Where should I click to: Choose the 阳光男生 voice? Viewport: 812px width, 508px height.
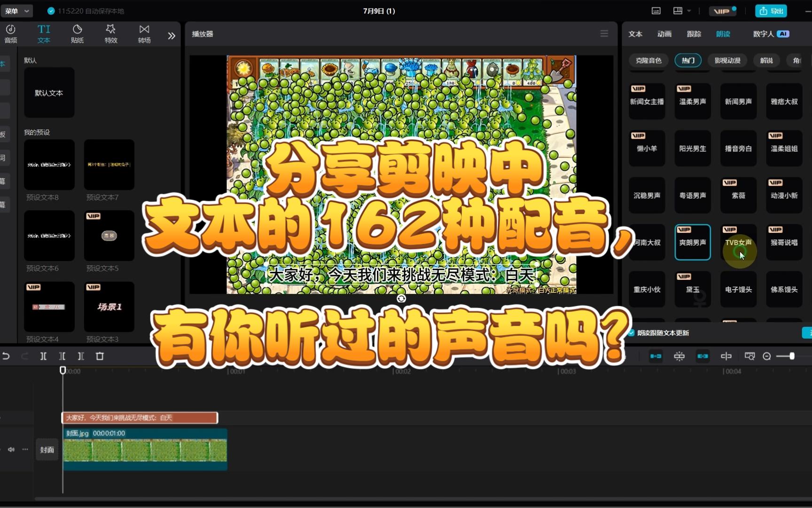(693, 148)
